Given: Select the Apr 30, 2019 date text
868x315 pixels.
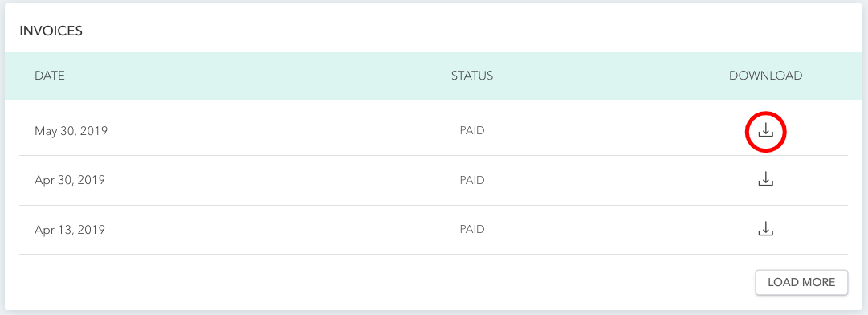Looking at the screenshot, I should pos(70,181).
